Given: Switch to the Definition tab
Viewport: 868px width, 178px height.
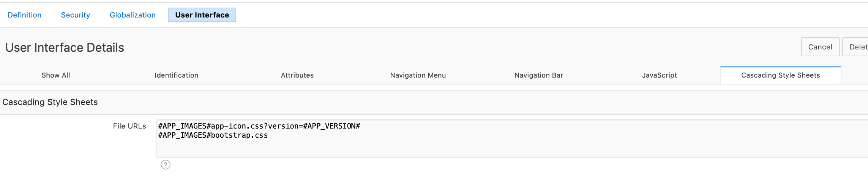Looking at the screenshot, I should point(25,15).
